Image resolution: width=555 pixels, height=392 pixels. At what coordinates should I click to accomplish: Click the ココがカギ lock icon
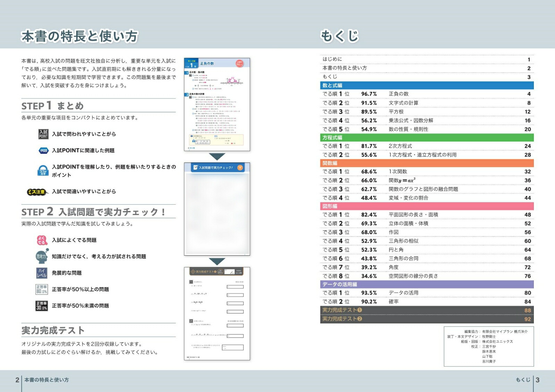43,171
